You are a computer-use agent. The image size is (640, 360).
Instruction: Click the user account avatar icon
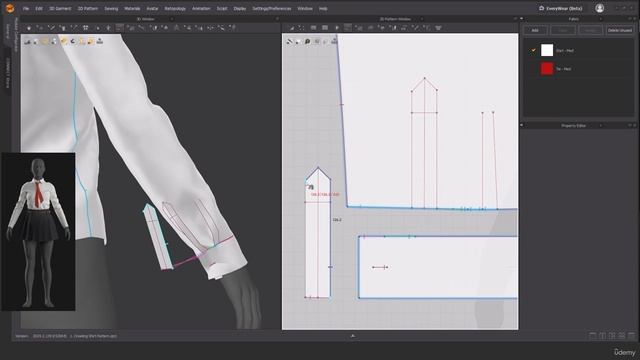[600, 8]
